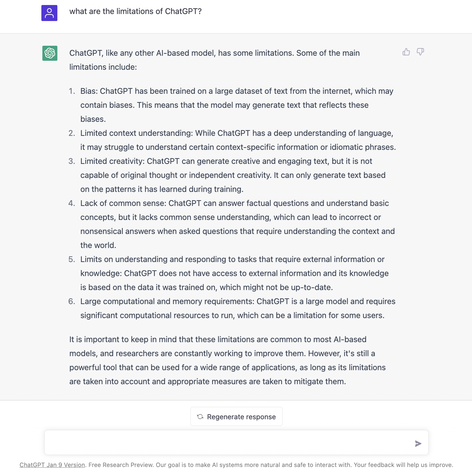Viewport: 472px width, 476px height.
Task: Click the green ChatGPT logo icon
Action: point(50,53)
